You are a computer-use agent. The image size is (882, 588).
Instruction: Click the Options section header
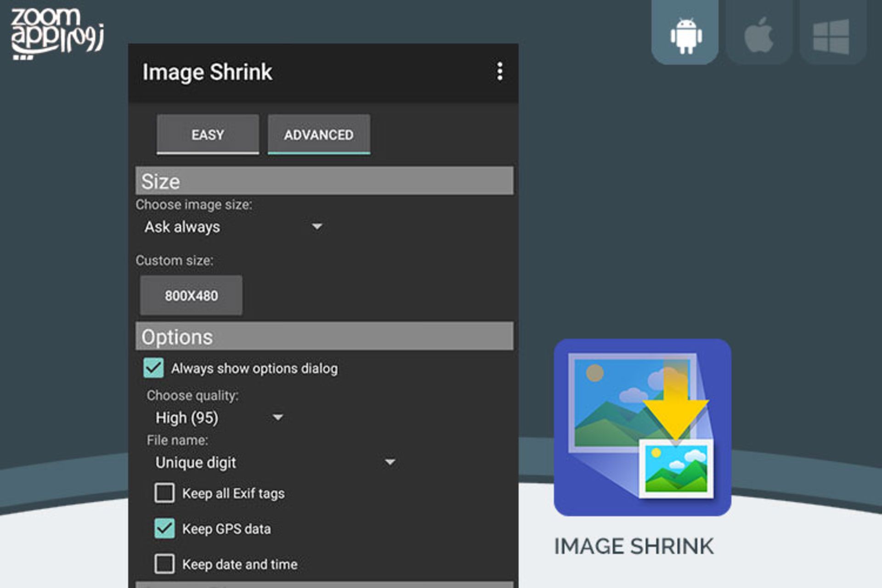(x=324, y=336)
